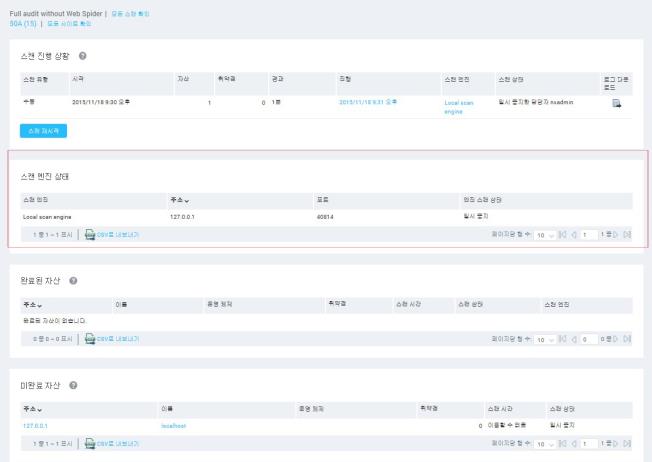
Task: Open the localhost asset name link
Action: click(173, 425)
